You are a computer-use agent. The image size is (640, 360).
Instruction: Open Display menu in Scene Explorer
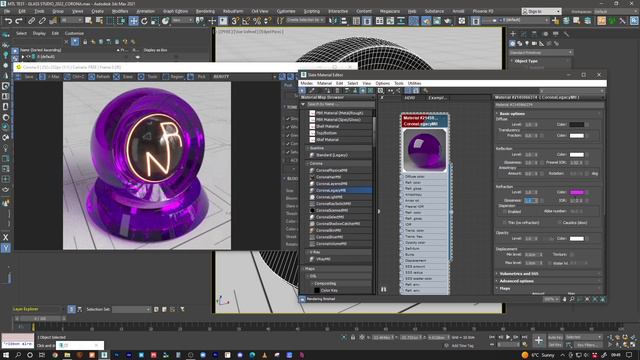click(39, 33)
